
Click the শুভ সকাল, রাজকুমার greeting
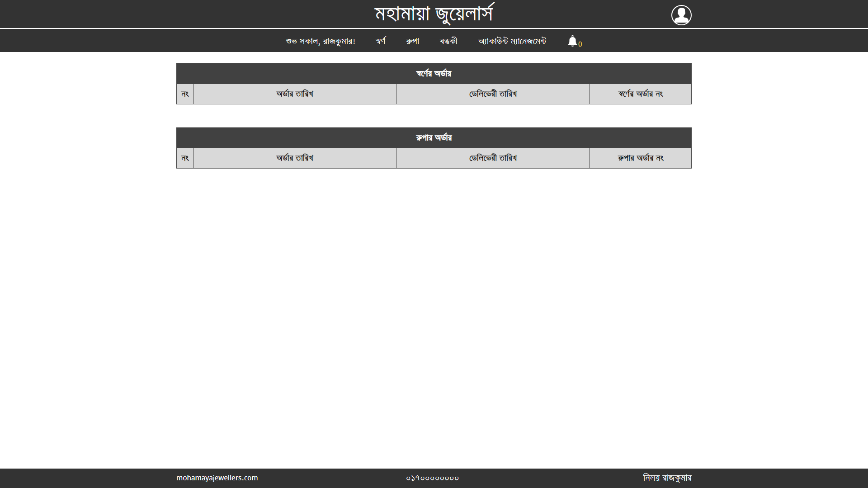point(321,41)
